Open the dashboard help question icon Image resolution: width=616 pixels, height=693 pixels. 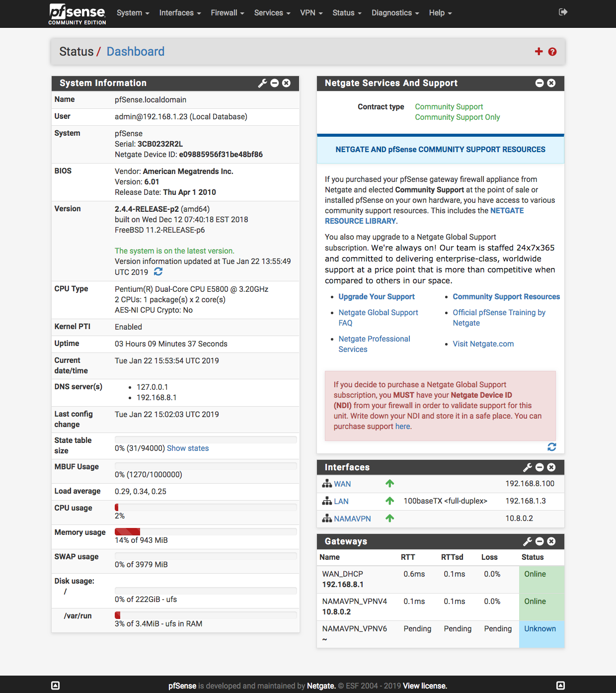pyautogui.click(x=552, y=52)
